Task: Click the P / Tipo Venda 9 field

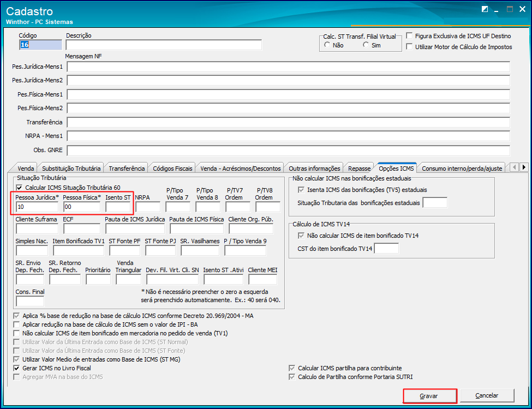Action: (246, 251)
